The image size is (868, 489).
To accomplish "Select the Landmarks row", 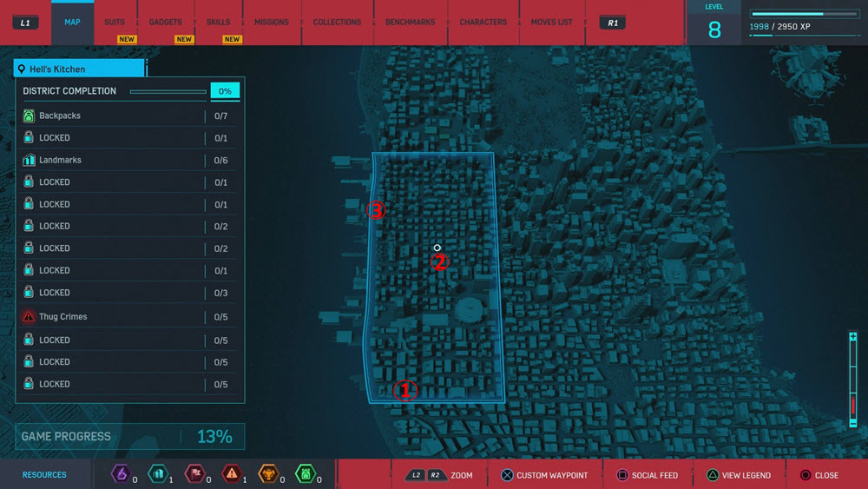I will click(129, 160).
